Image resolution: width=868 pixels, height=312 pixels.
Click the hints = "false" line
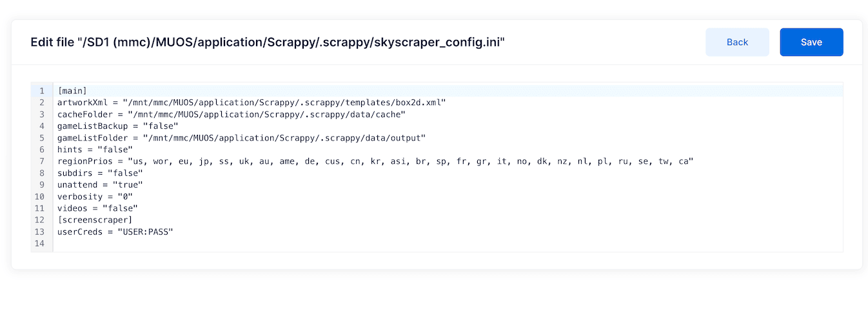coord(95,149)
